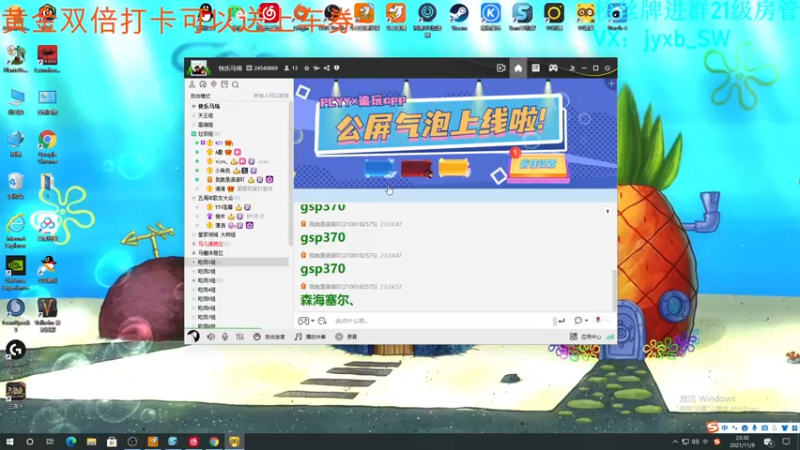800x450 pixels.
Task: Click the shield info icon in channel header
Action: [337, 68]
